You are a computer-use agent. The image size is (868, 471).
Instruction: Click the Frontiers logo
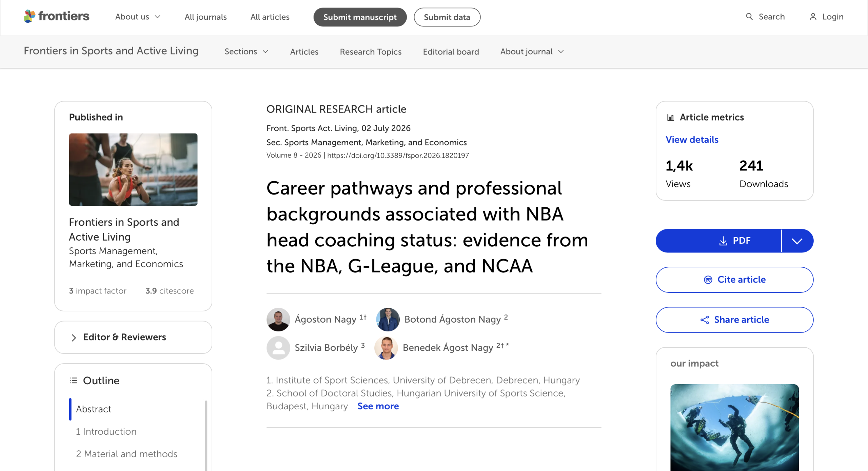click(57, 16)
